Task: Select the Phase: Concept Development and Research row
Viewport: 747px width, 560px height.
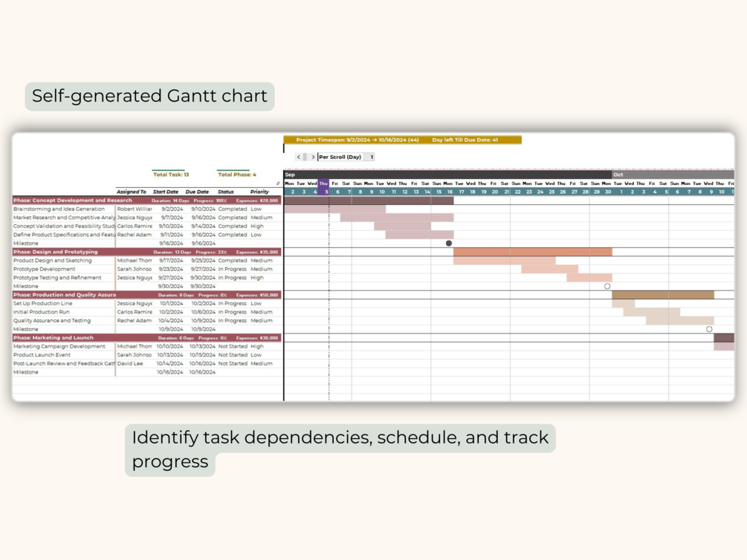Action: click(x=146, y=201)
